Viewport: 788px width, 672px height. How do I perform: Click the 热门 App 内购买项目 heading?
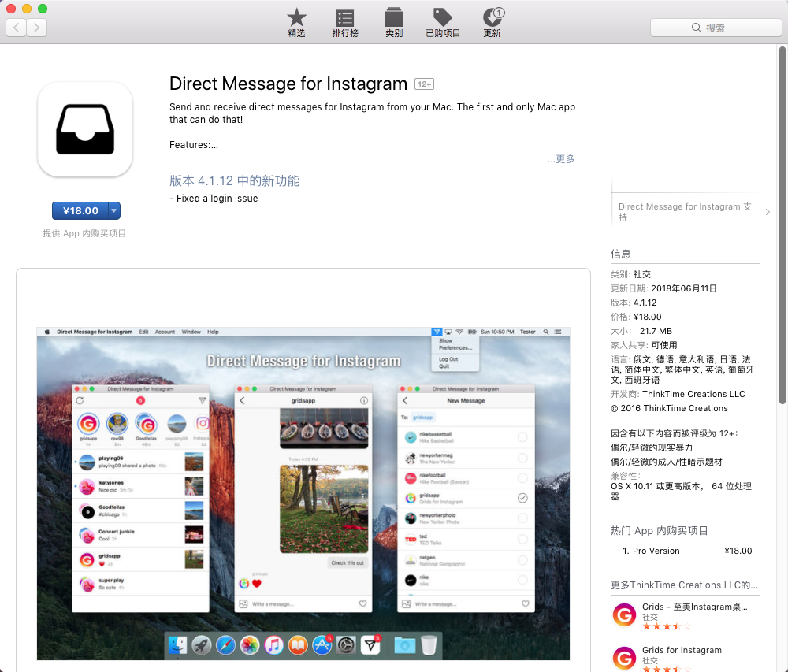tap(660, 531)
